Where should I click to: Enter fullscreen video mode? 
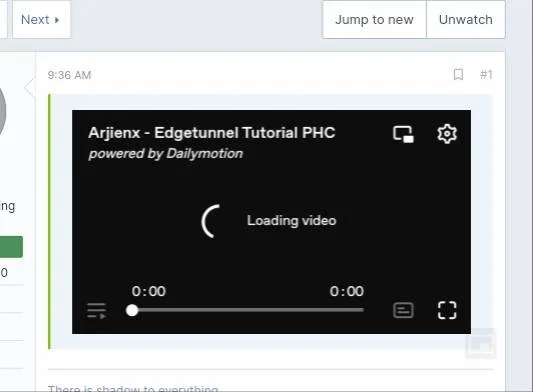[447, 310]
